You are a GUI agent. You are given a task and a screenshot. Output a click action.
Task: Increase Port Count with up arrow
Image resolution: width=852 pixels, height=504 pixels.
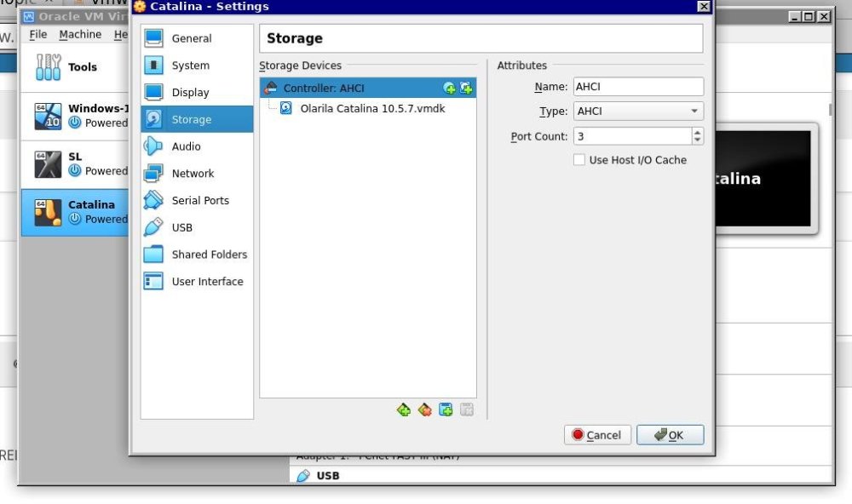[697, 132]
